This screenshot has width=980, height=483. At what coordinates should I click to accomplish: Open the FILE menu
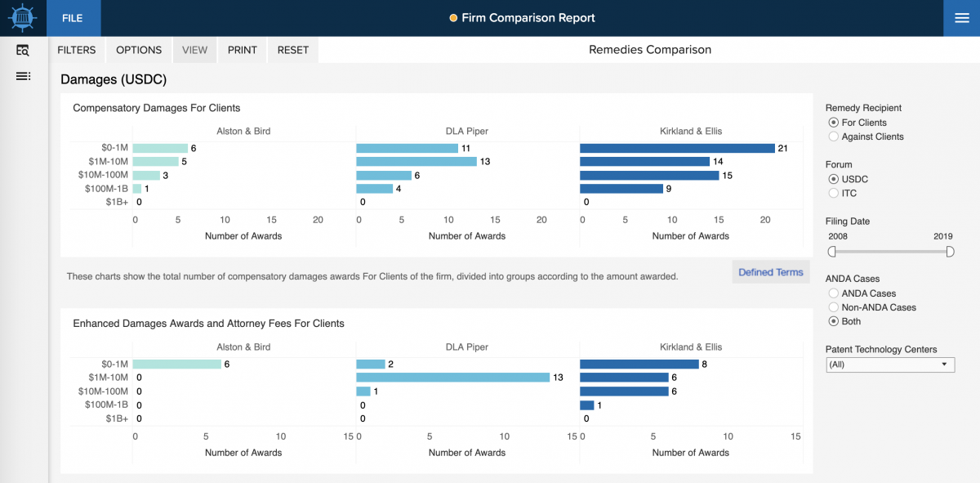(73, 17)
